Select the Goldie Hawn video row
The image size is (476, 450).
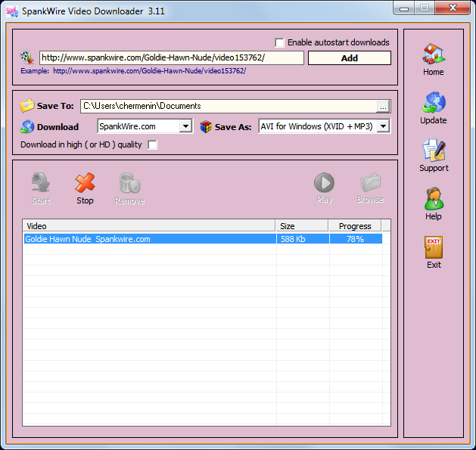pos(203,239)
